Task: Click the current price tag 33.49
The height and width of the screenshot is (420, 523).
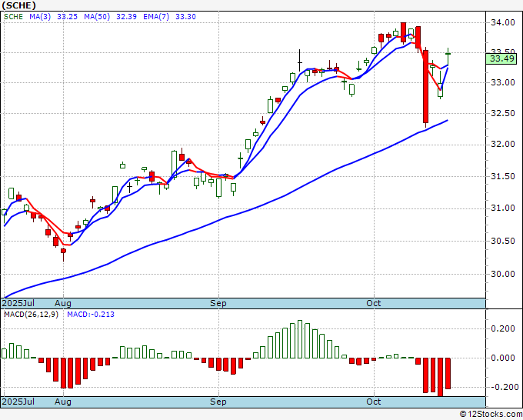Action: click(x=502, y=58)
